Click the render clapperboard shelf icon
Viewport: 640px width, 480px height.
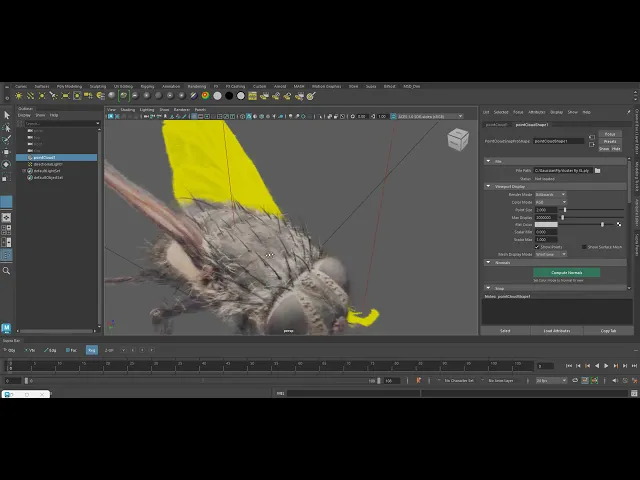252,96
